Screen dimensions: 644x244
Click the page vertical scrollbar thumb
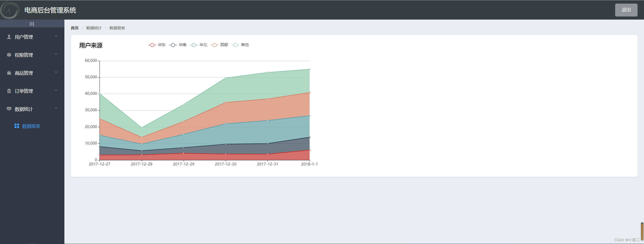642,231
